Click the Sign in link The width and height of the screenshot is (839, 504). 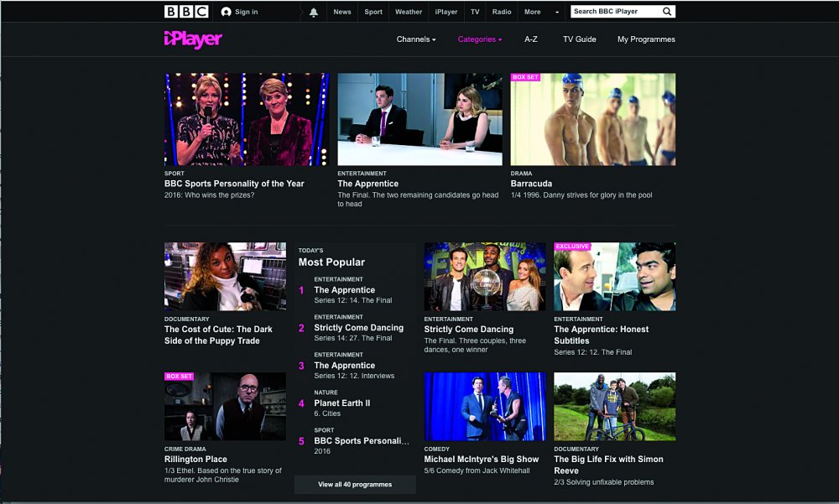(x=246, y=12)
